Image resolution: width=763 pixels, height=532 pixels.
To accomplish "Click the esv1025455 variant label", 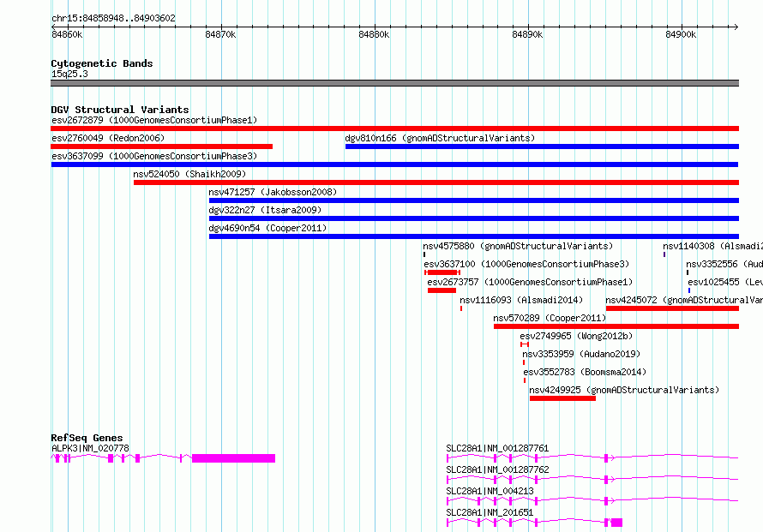I will pos(725,282).
